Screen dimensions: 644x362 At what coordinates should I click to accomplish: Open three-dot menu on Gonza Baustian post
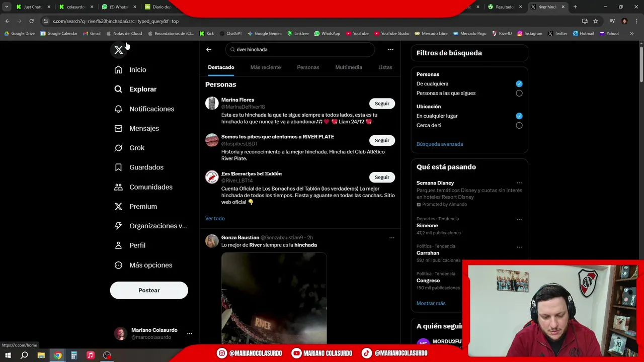[x=392, y=238]
